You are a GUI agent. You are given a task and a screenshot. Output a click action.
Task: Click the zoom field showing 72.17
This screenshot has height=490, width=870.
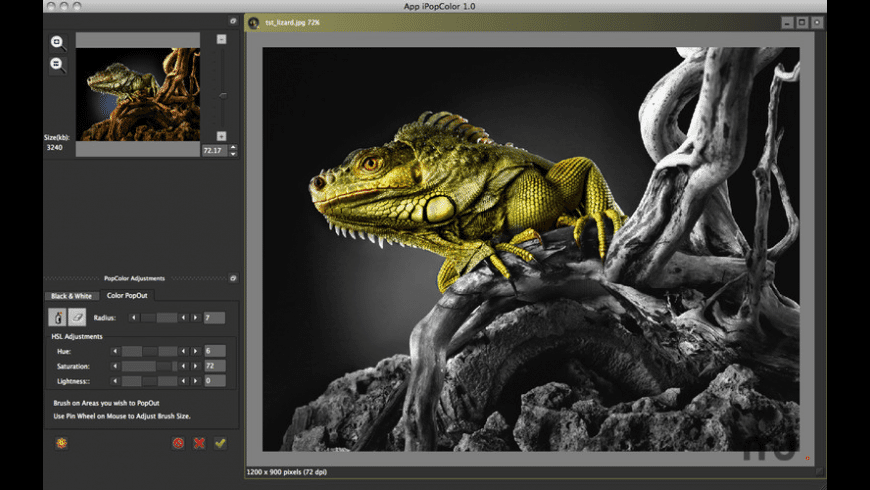pyautogui.click(x=215, y=150)
